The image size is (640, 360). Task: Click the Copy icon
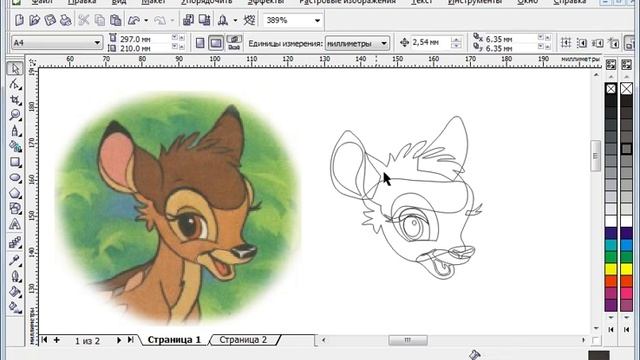(x=100, y=20)
